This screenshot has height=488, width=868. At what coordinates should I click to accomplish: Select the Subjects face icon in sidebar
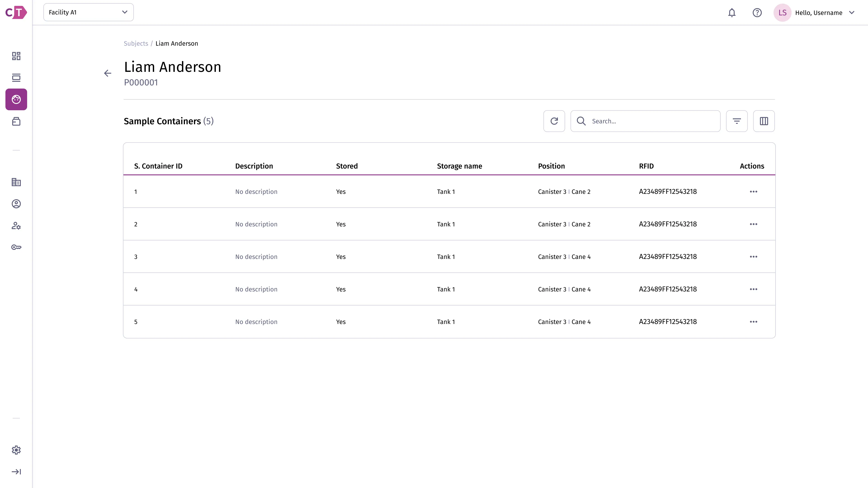pos(16,99)
